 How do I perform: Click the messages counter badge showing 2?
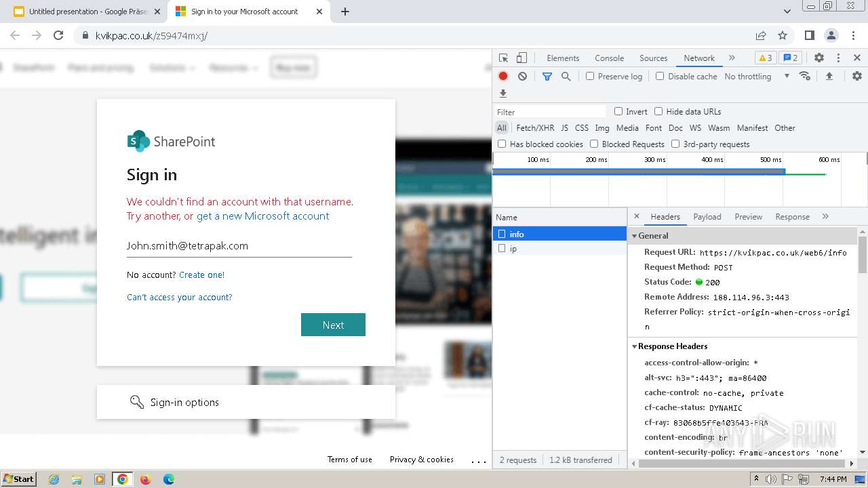coord(790,58)
